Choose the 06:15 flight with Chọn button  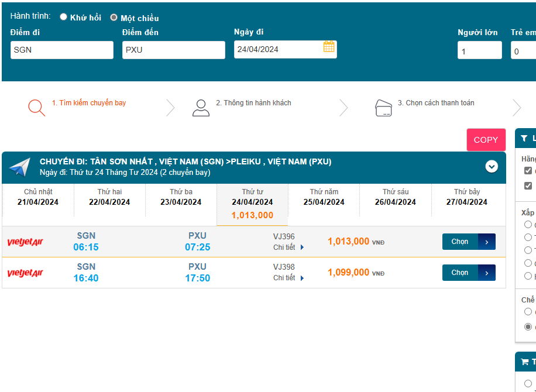pyautogui.click(x=468, y=242)
